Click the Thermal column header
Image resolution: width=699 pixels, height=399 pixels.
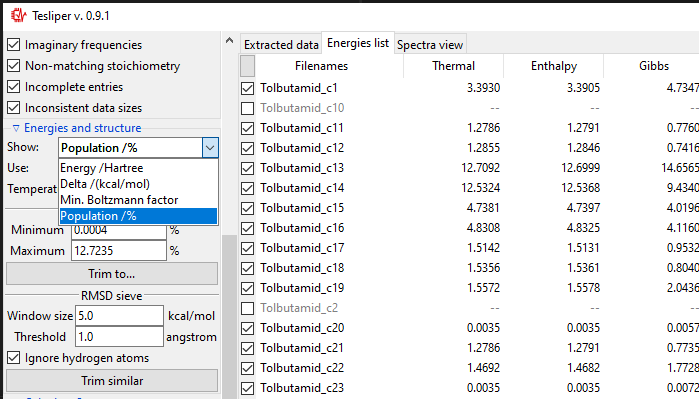click(x=453, y=66)
